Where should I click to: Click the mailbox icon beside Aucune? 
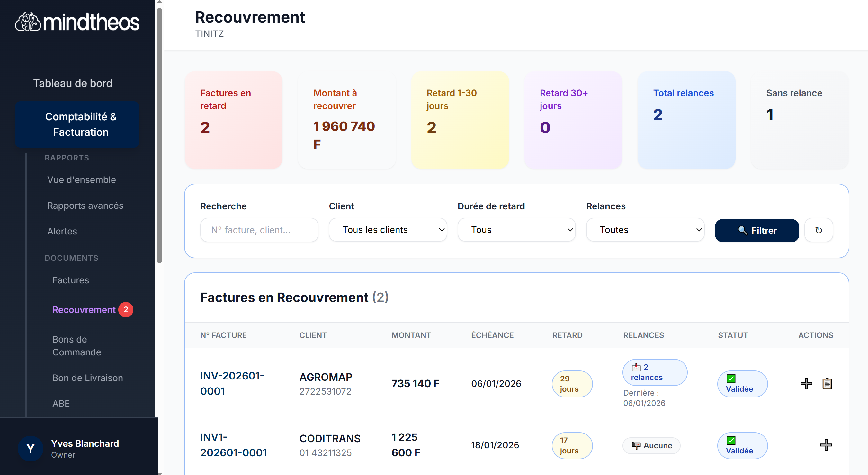coord(637,445)
